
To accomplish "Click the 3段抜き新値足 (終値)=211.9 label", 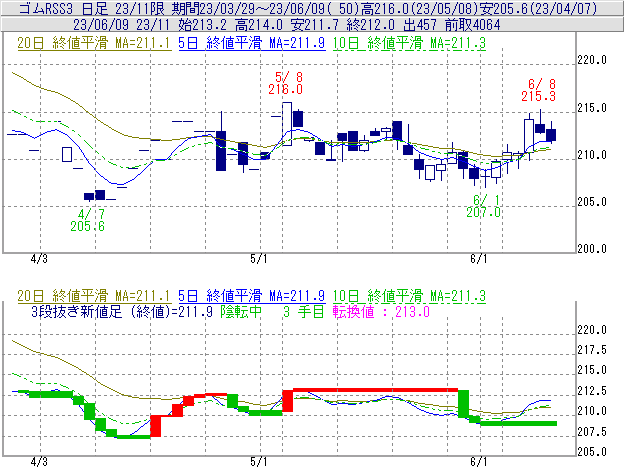I will (x=122, y=311).
